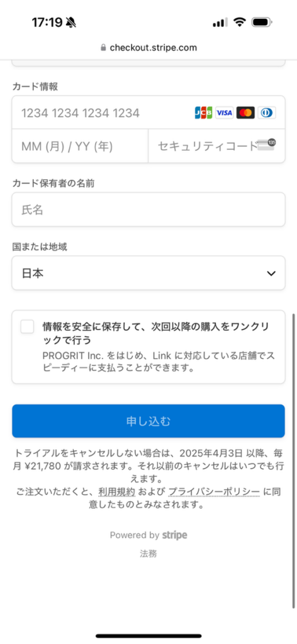Click the Diners Club card icon
297x644 pixels.
coord(267,113)
